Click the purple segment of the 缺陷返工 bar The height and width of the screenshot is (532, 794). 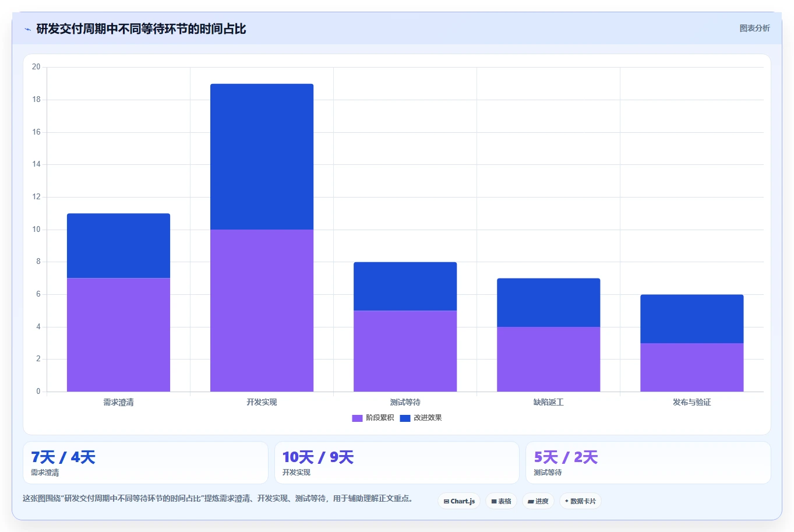[548, 359]
